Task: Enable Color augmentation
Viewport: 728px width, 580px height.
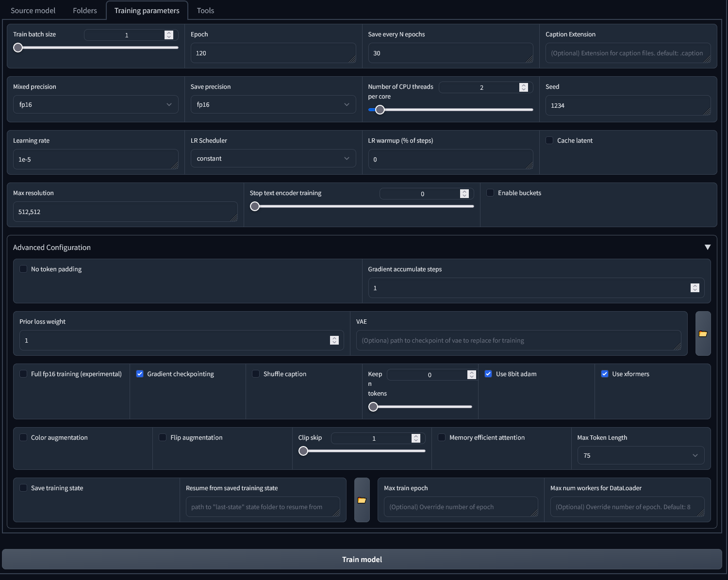Action: tap(23, 437)
